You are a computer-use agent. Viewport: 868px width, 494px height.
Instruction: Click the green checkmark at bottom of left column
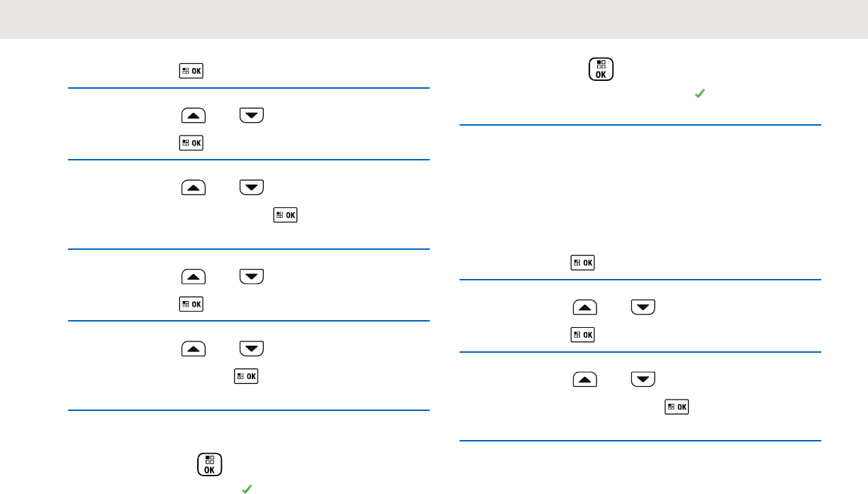click(245, 488)
